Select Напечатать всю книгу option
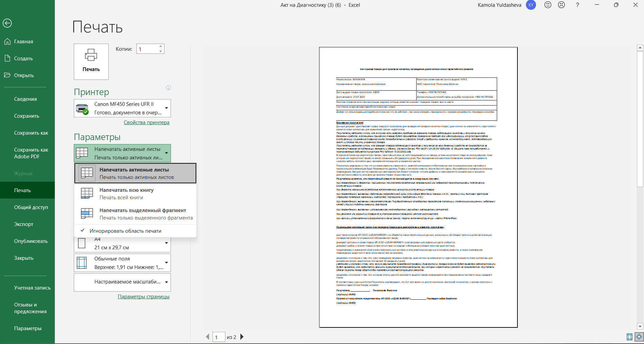Image resolution: width=644 pixels, height=344 pixels. pos(135,193)
